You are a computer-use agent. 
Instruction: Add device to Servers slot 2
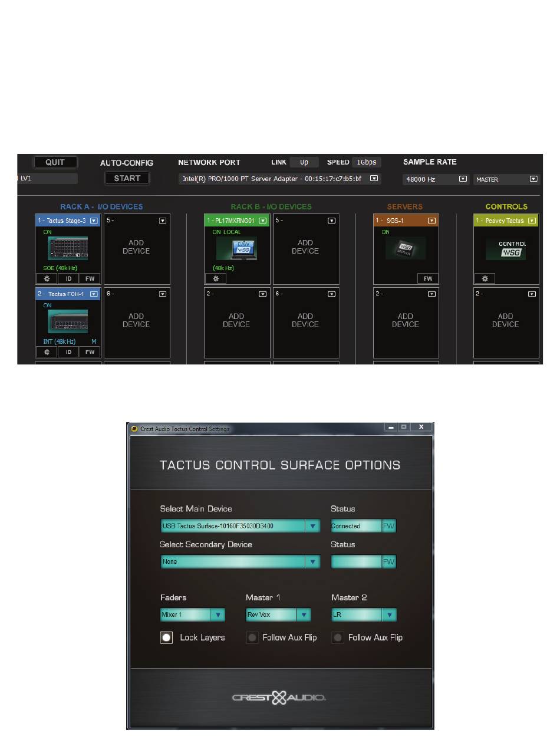coord(406,320)
